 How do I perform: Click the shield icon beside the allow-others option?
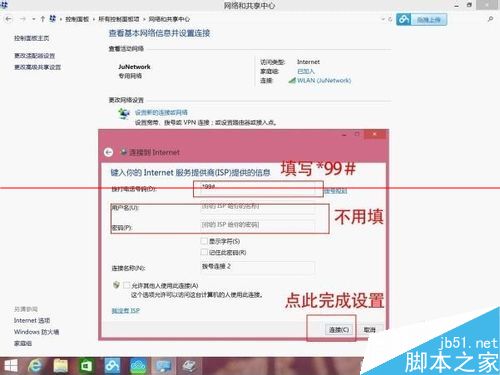coord(116,285)
